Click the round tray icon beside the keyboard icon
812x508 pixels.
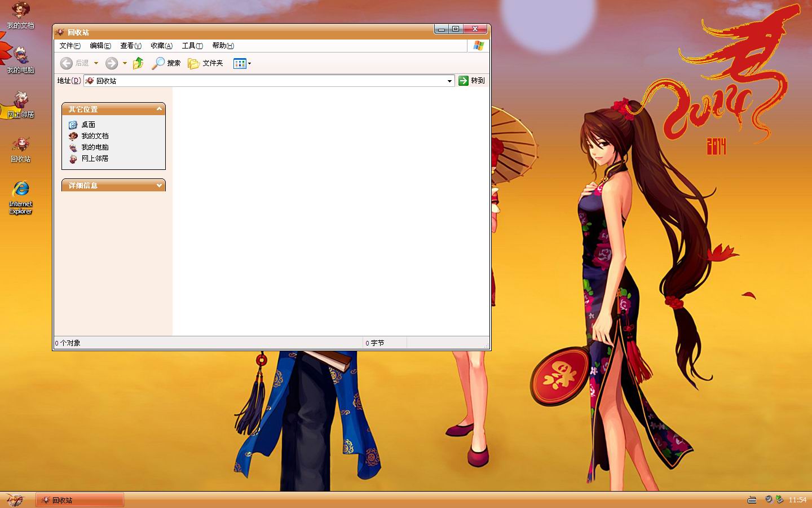(x=769, y=500)
